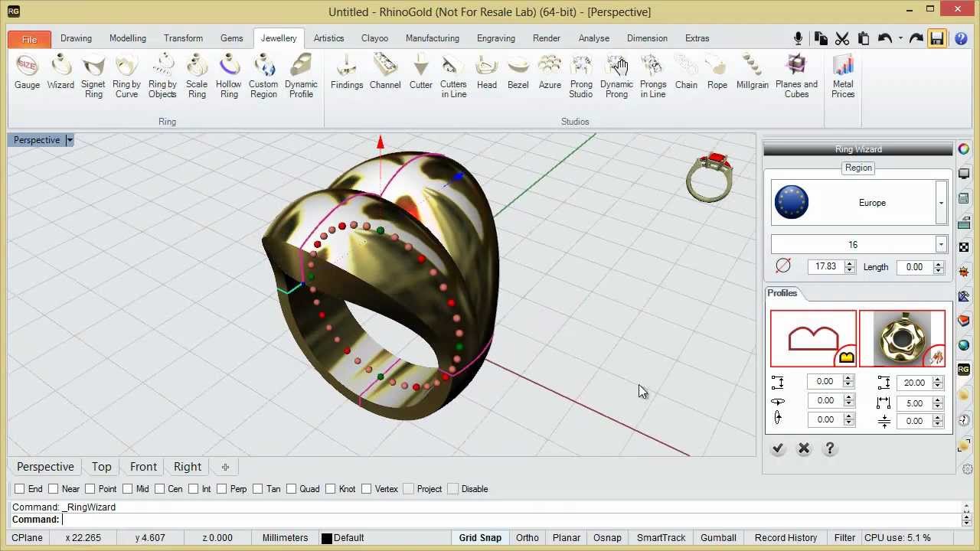Open the ring size 16 dropdown
Screen dimensions: 980x551
941,244
